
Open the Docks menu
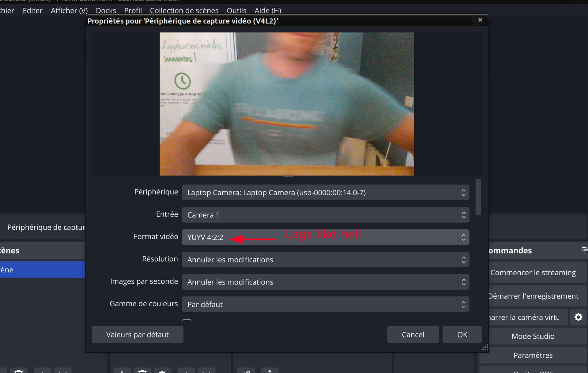click(x=106, y=10)
